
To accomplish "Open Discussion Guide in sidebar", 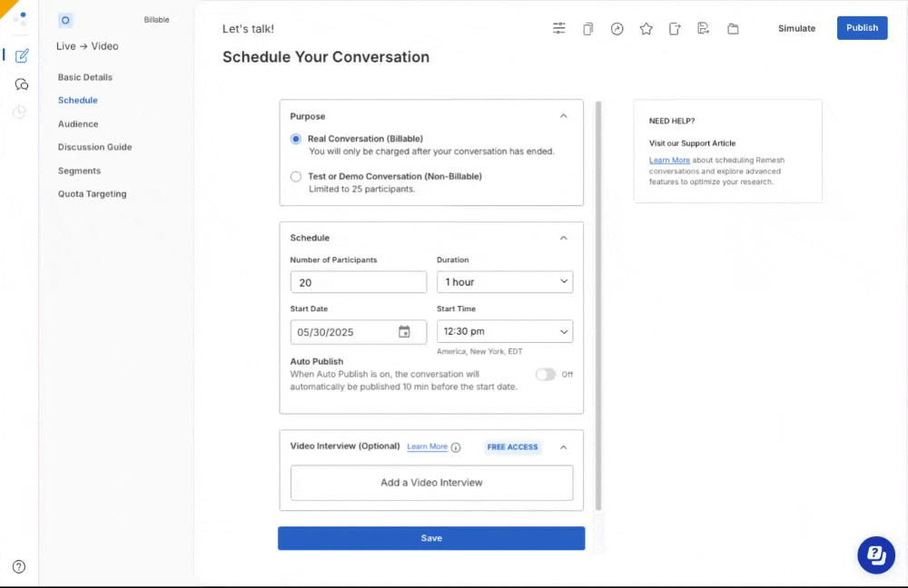I will coord(95,147).
